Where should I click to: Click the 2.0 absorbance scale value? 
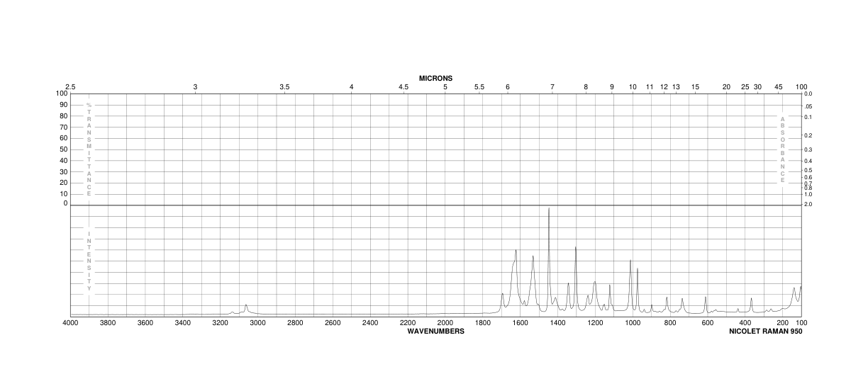(808, 204)
